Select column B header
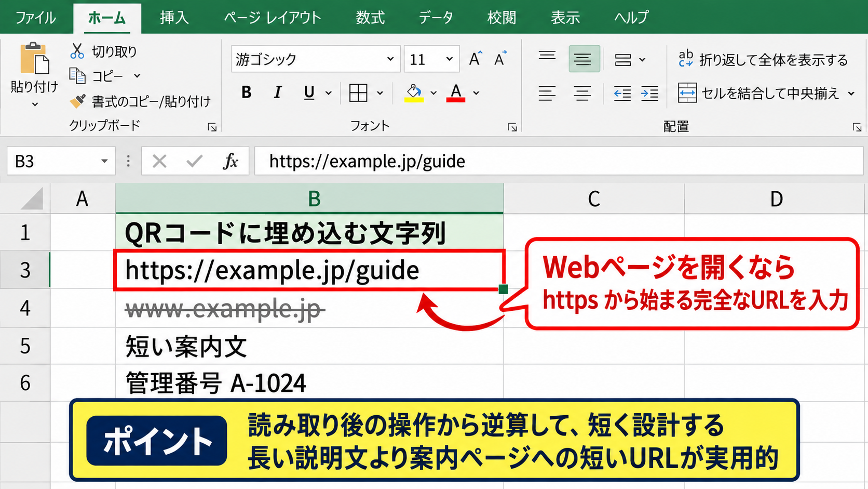This screenshot has height=489, width=868. pos(309,199)
